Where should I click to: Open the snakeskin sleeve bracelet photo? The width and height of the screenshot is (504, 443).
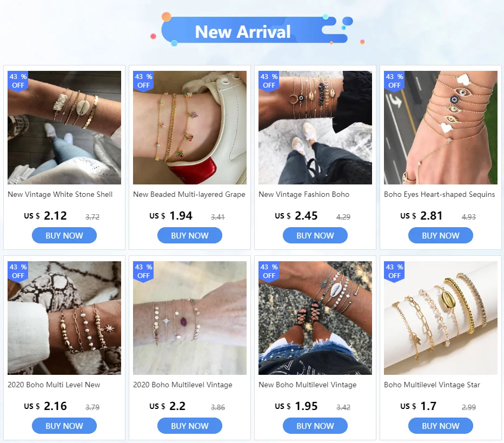coord(64,318)
